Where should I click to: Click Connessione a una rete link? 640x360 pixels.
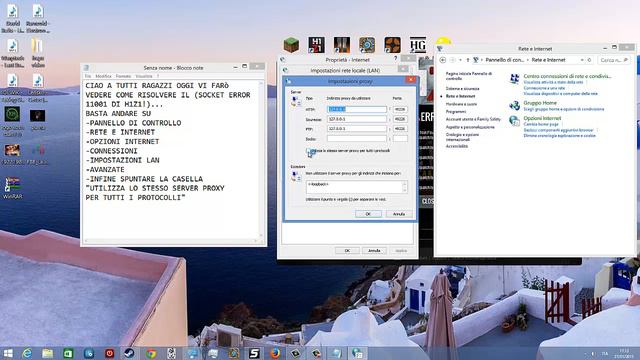[544, 88]
